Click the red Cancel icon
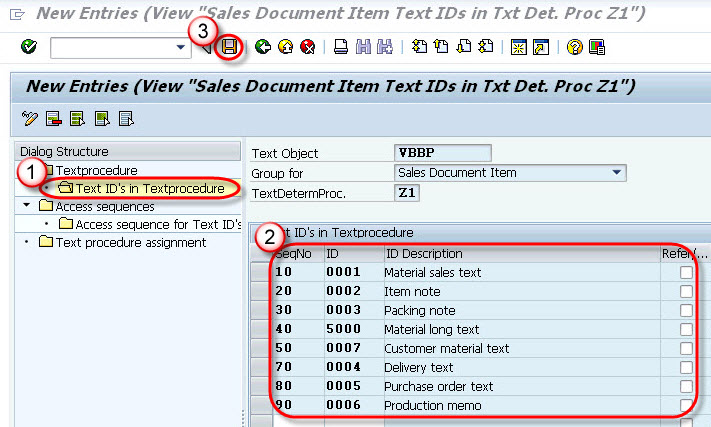 (x=307, y=47)
